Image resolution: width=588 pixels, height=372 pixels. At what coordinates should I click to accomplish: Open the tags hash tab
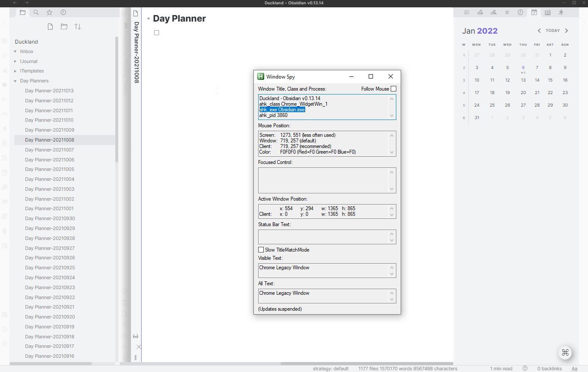[x=507, y=13]
